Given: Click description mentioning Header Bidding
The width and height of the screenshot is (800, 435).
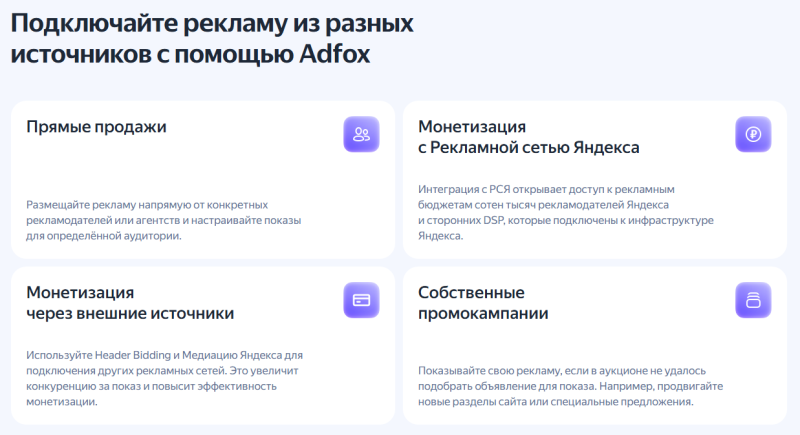Looking at the screenshot, I should point(164,378).
